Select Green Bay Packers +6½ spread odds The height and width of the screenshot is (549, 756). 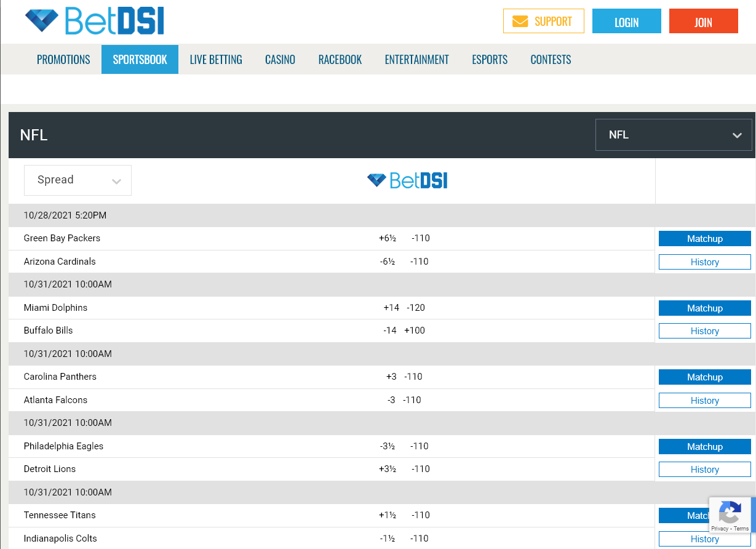(x=404, y=239)
